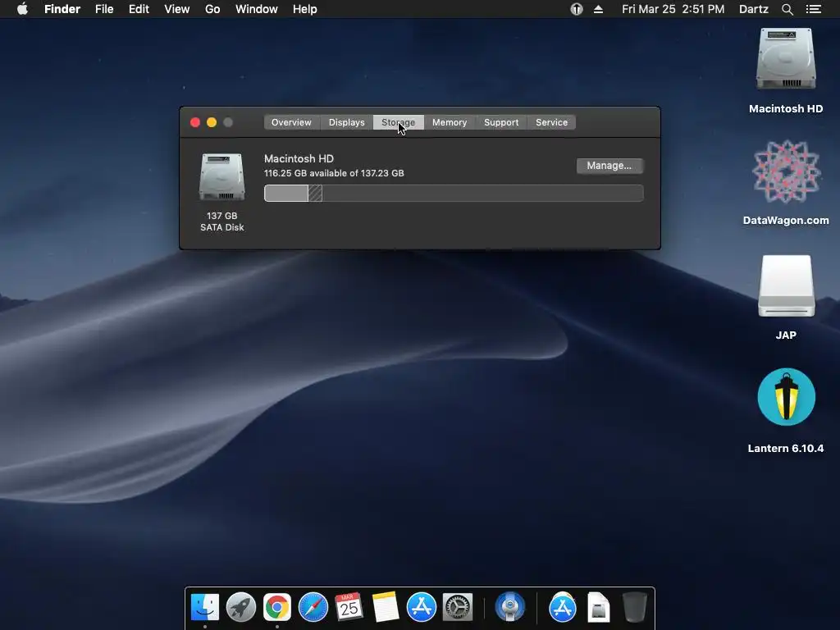Click the Dartz user name menu

coord(754,9)
